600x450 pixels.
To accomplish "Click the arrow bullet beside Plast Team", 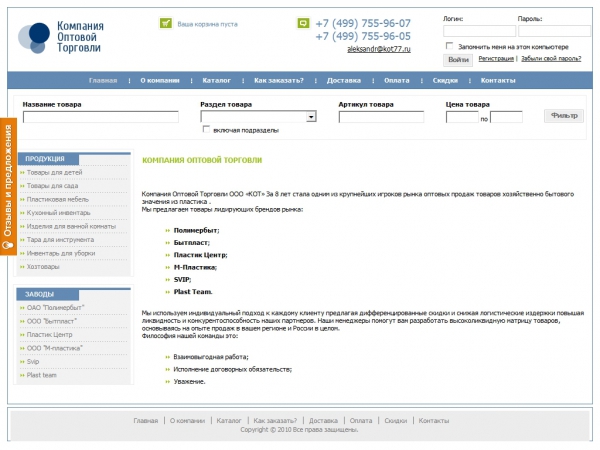I will (167, 291).
